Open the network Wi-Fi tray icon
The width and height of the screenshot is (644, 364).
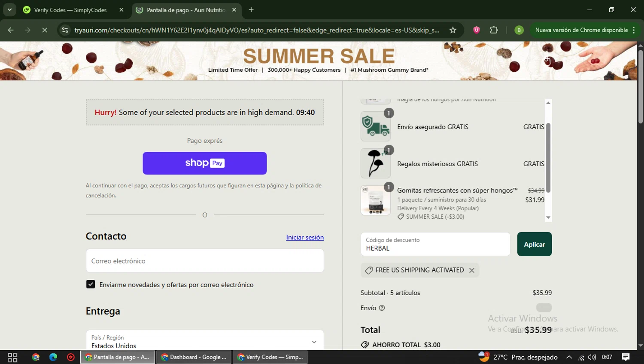click(x=581, y=357)
